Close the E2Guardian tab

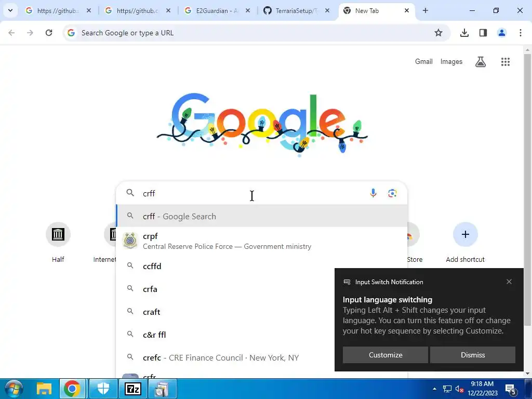(248, 11)
